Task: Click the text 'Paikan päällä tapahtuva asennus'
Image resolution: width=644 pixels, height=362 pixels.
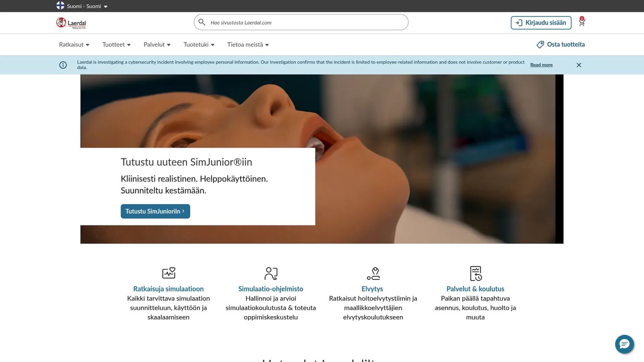Action: (475, 303)
